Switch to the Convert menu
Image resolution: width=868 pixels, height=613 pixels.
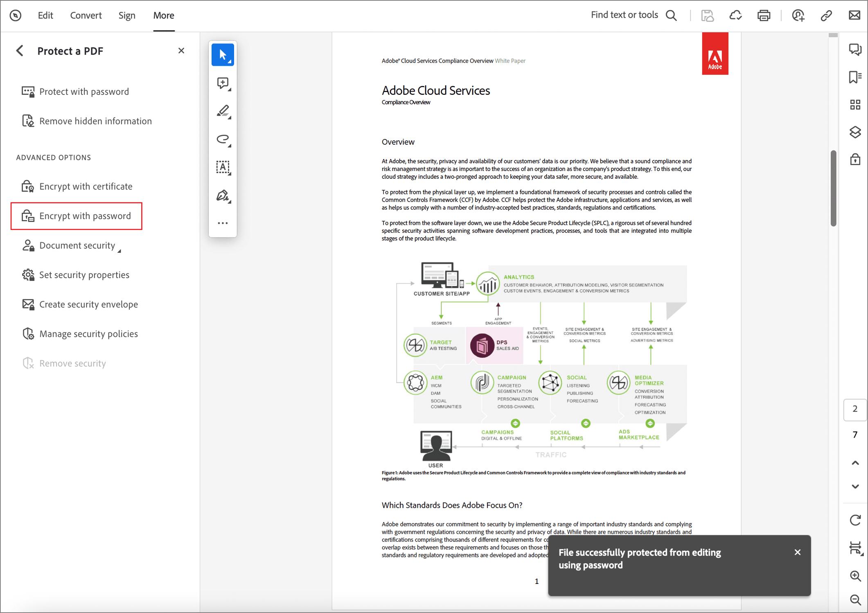click(86, 15)
